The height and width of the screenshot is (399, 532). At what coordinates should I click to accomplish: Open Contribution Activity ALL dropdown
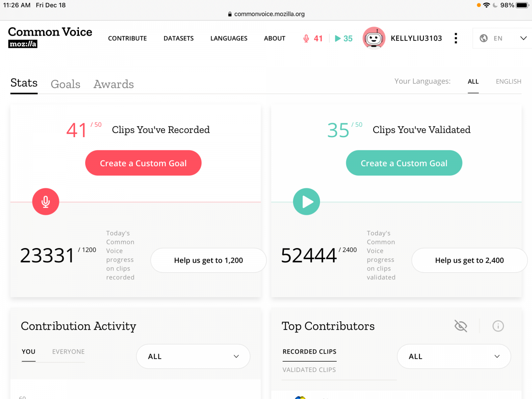point(193,356)
